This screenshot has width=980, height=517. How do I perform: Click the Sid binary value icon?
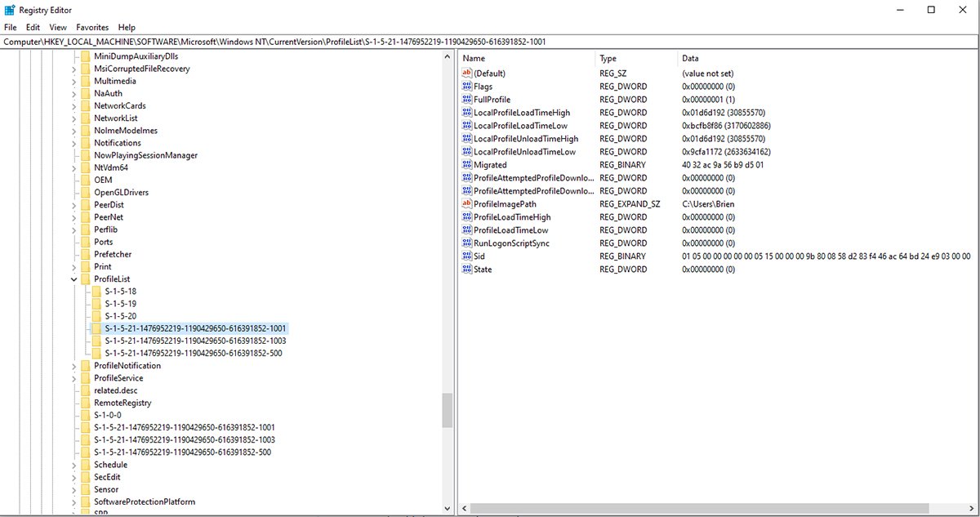click(x=467, y=256)
